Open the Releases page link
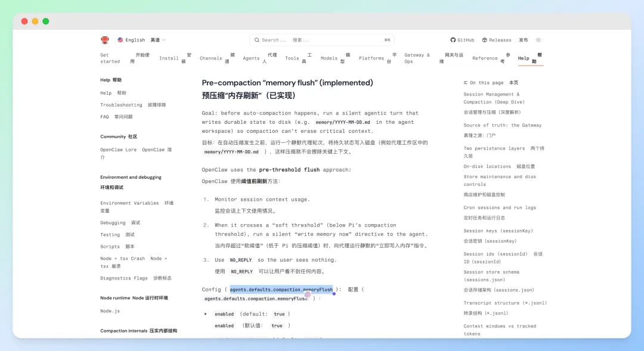This screenshot has width=644, height=351. pyautogui.click(x=497, y=40)
